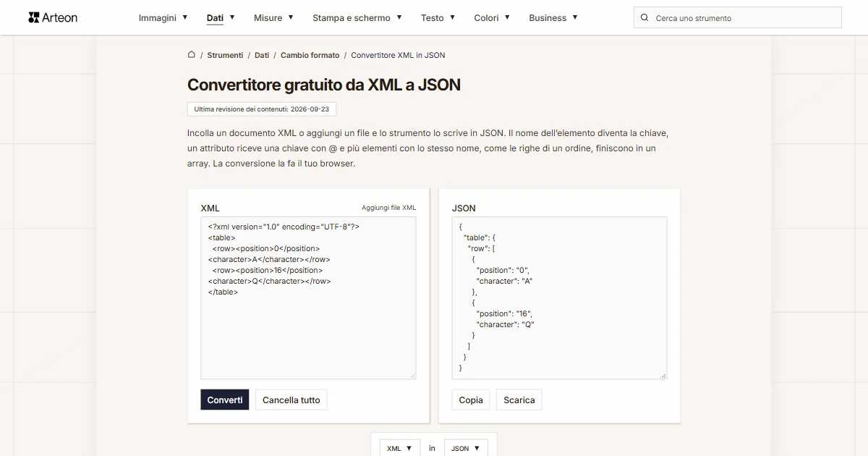Click the Convertitore XML in JSON breadcrumb text
This screenshot has width=868, height=456.
click(x=398, y=55)
